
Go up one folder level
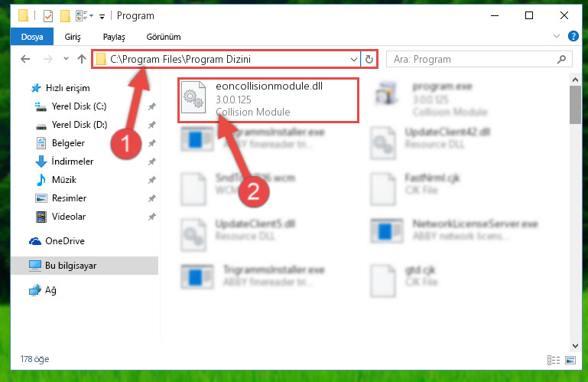tap(81, 59)
